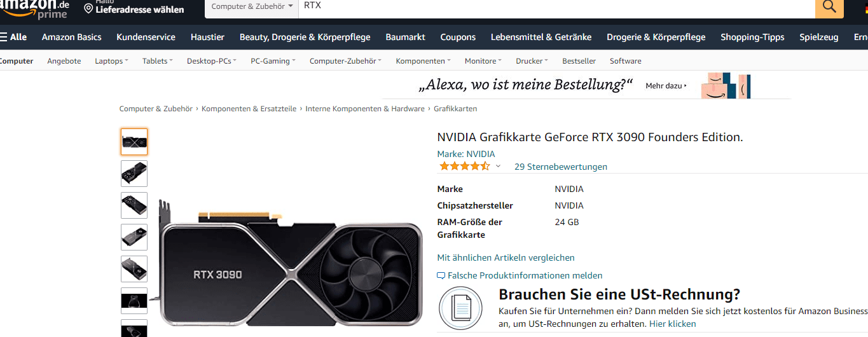Click the speech bubble report icon
This screenshot has height=337, width=868.
coord(441,276)
